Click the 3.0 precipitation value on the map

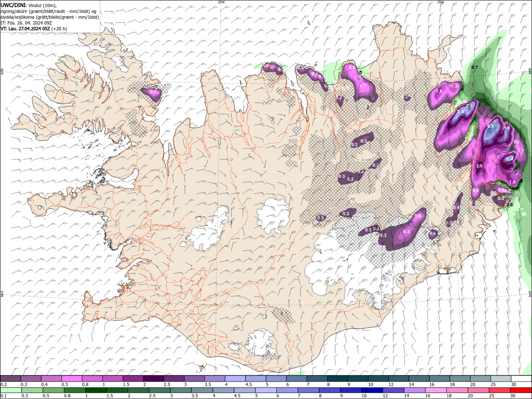point(479,166)
